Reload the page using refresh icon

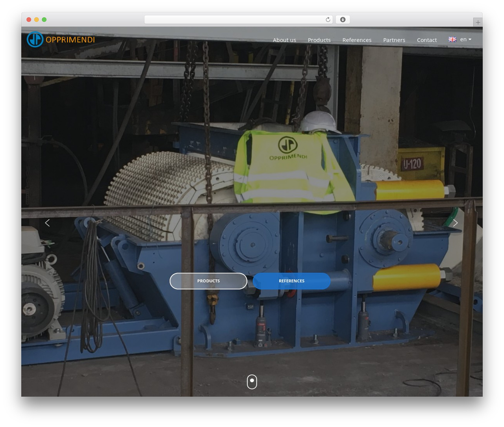[328, 20]
